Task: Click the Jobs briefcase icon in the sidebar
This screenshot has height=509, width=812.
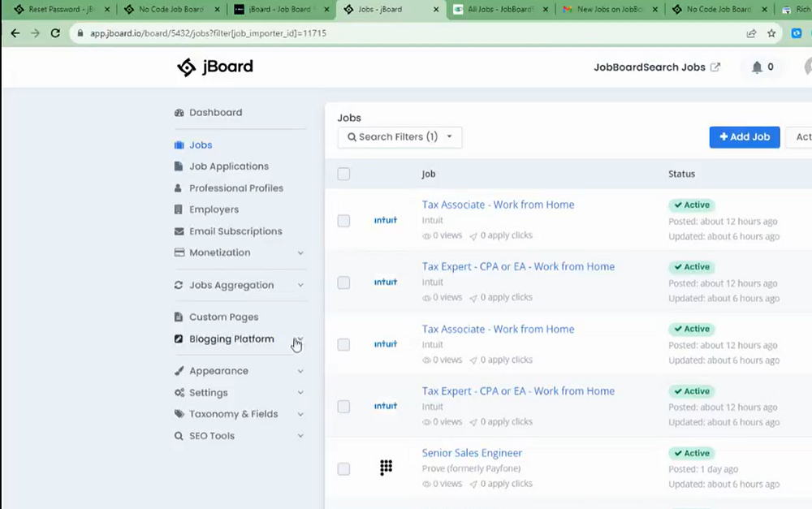Action: pyautogui.click(x=179, y=145)
